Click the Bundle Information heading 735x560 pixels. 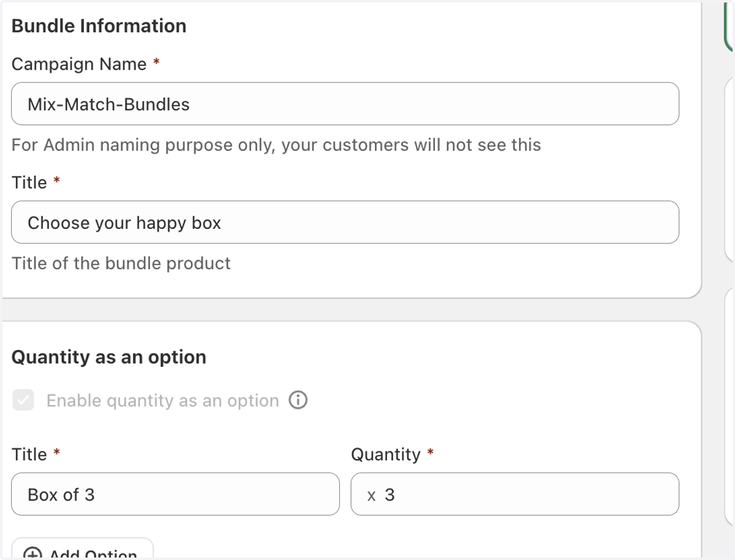[99, 26]
